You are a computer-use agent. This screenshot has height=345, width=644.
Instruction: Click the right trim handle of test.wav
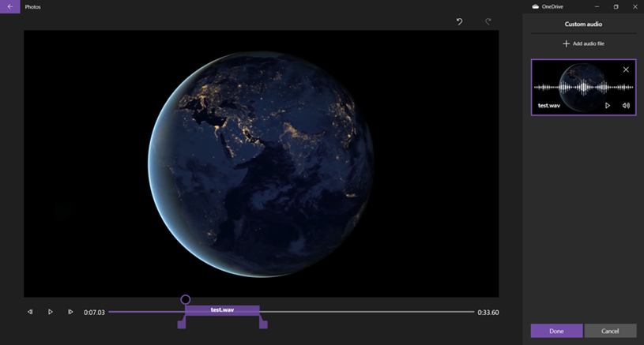click(263, 323)
